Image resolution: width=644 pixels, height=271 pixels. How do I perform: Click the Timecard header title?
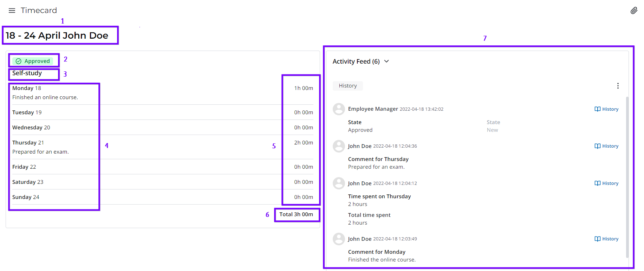click(39, 11)
